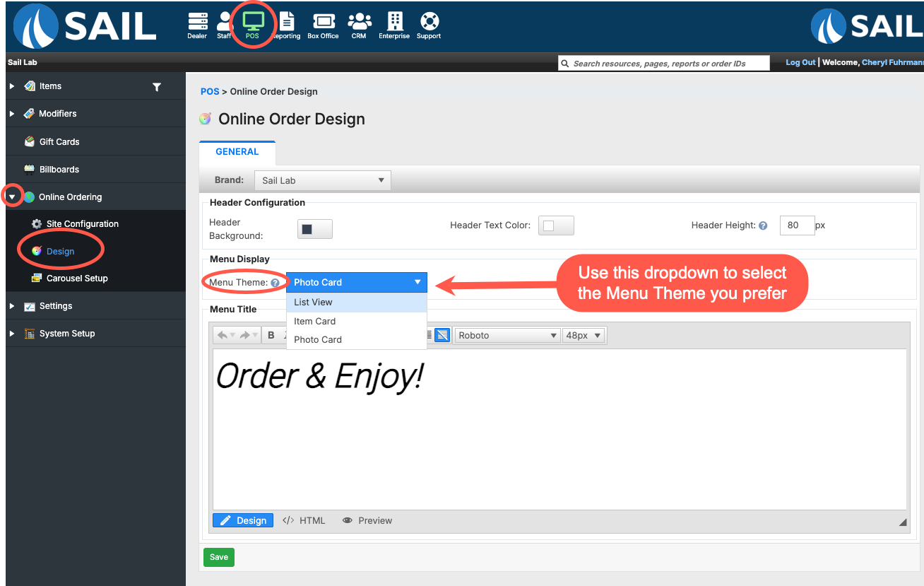
Task: Switch to the GENERAL tab
Action: (237, 152)
